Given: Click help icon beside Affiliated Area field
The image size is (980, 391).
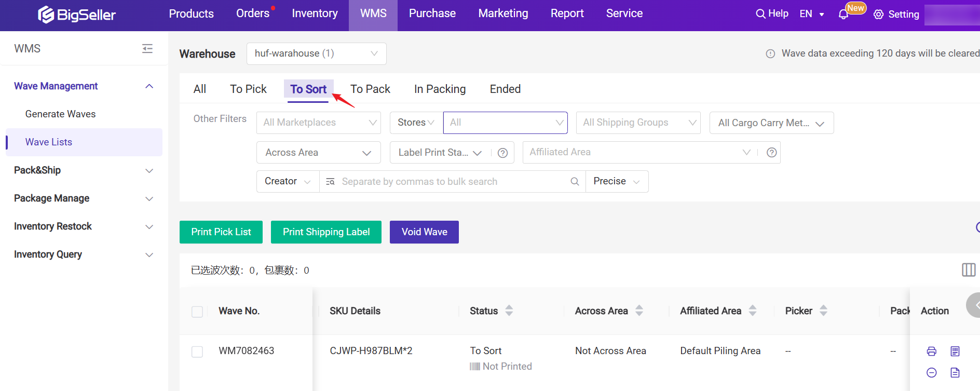Looking at the screenshot, I should 771,153.
